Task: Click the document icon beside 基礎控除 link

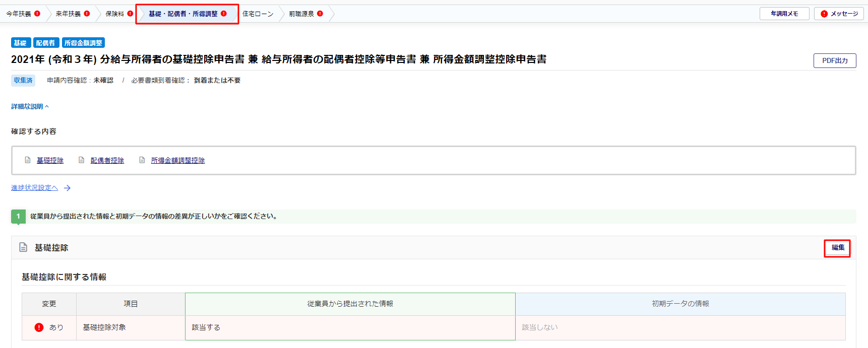Action: [28, 160]
